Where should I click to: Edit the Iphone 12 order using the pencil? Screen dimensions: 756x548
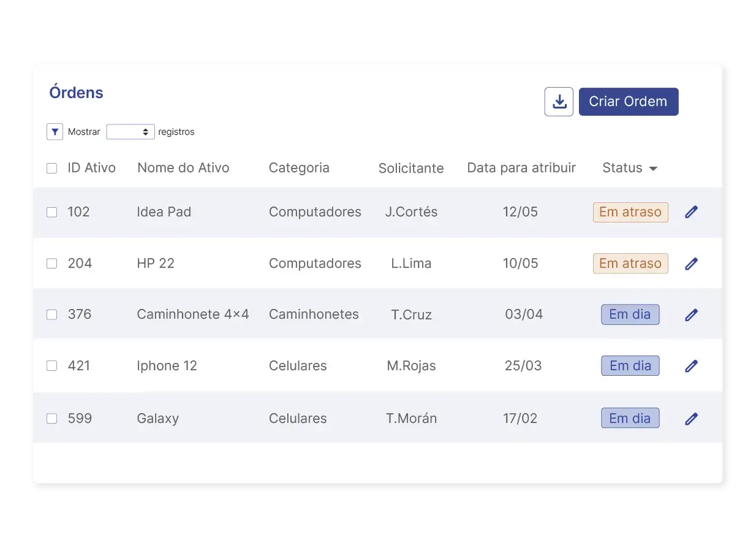click(x=691, y=365)
